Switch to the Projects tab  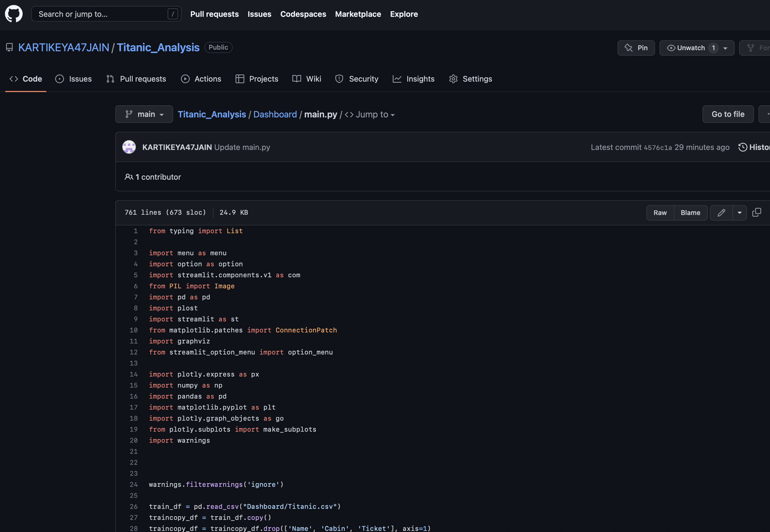256,79
